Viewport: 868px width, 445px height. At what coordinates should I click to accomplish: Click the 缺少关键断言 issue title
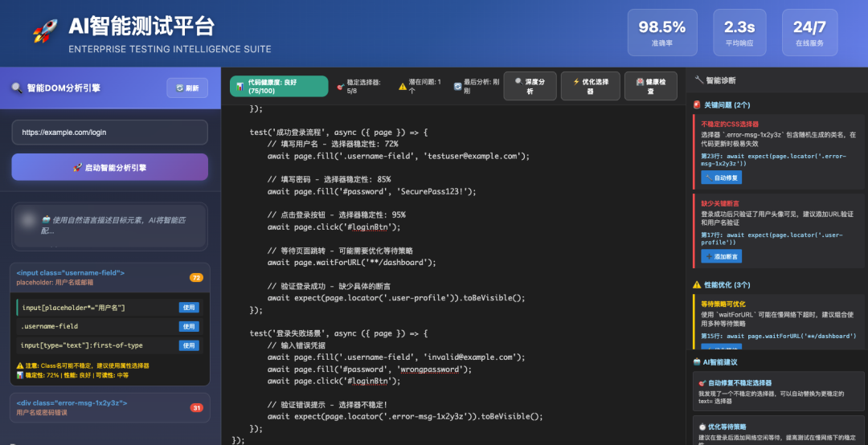click(720, 203)
